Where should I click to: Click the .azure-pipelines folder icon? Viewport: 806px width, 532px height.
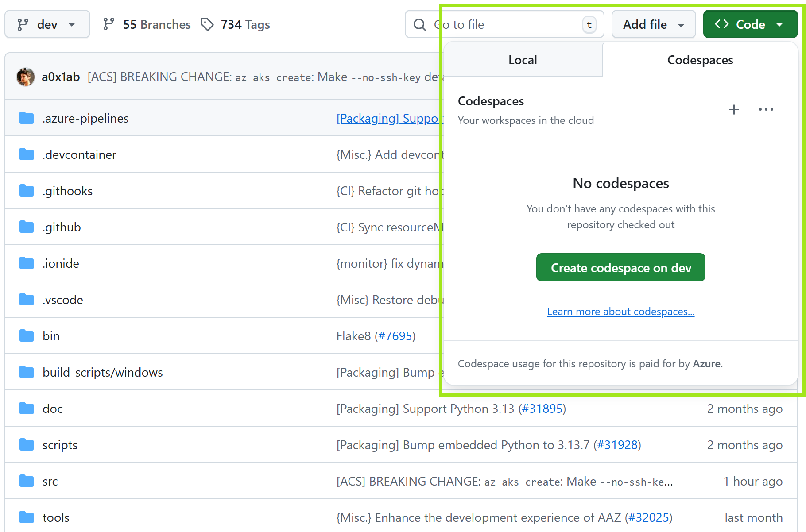(27, 118)
